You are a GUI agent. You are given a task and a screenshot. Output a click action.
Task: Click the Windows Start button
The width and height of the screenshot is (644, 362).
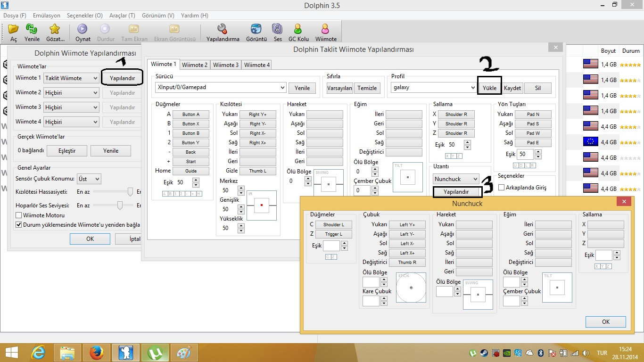[11, 353]
